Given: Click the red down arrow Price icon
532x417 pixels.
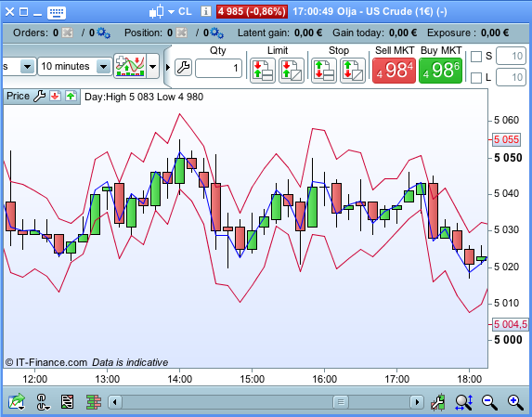Looking at the screenshot, I should [x=55, y=97].
